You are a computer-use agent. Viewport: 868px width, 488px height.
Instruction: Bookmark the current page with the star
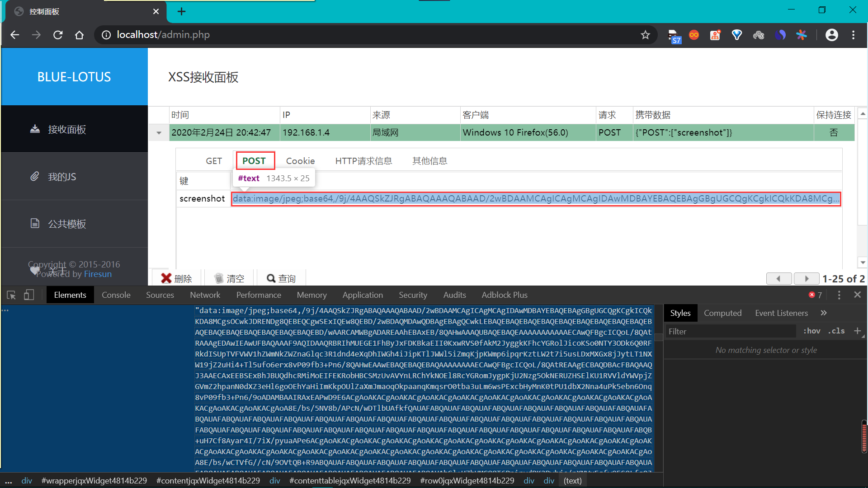[646, 35]
